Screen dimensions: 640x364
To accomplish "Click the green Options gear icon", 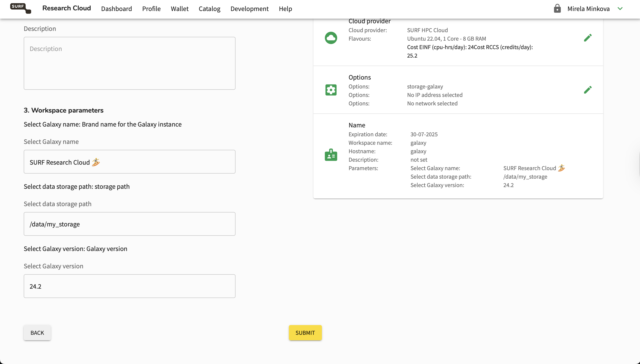I will [x=331, y=90].
